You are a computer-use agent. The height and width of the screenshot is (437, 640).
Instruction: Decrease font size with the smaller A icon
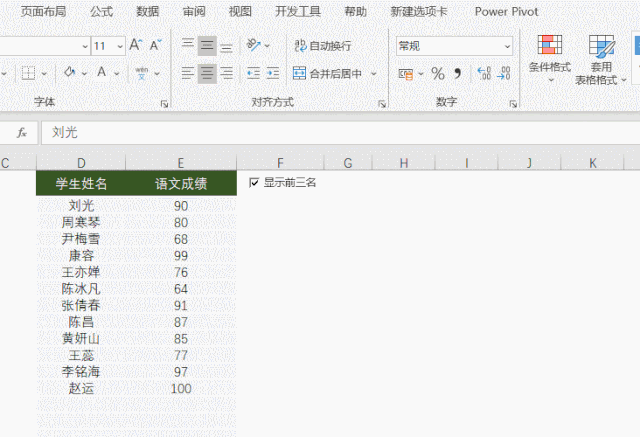(x=156, y=45)
